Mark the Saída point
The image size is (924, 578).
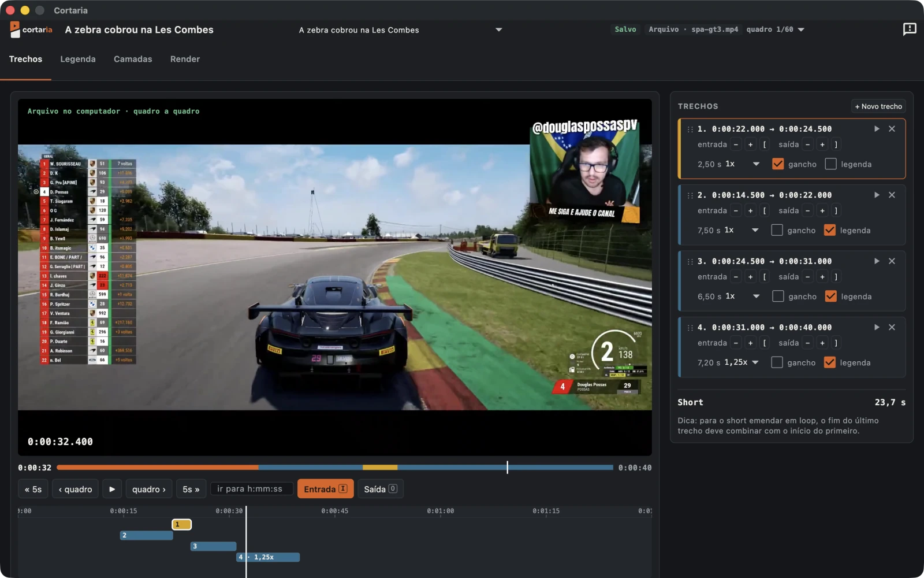point(380,489)
